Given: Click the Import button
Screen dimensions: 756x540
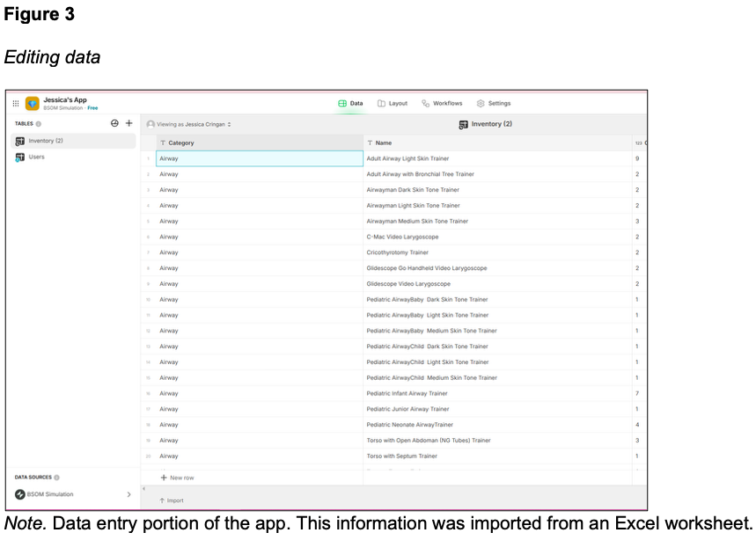Looking at the screenshot, I should tap(174, 500).
